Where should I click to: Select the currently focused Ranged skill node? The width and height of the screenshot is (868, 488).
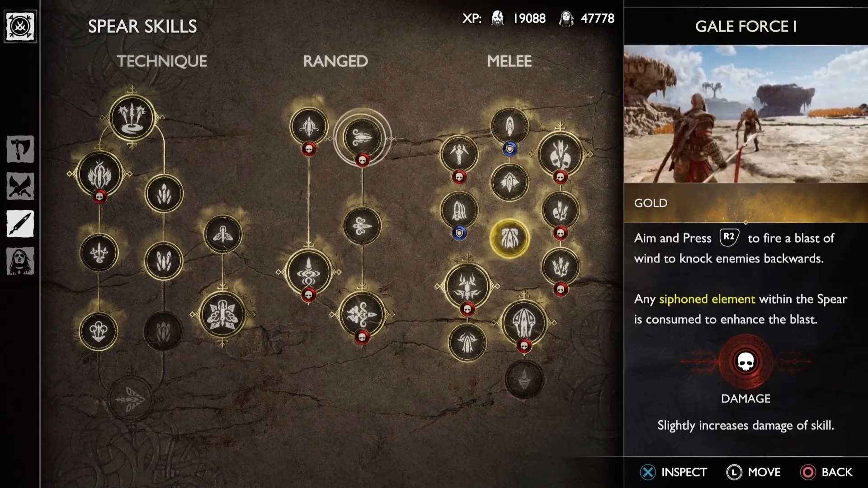click(x=362, y=137)
